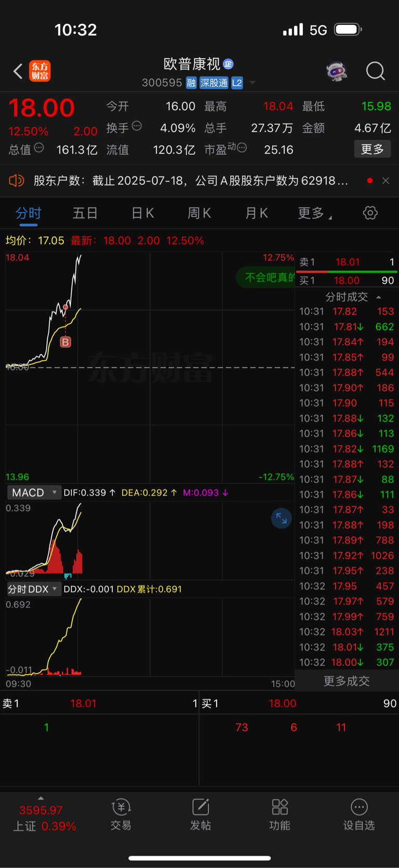This screenshot has width=399, height=868.
Task: Tap the 均价 17.05 label
Action: tap(35, 240)
